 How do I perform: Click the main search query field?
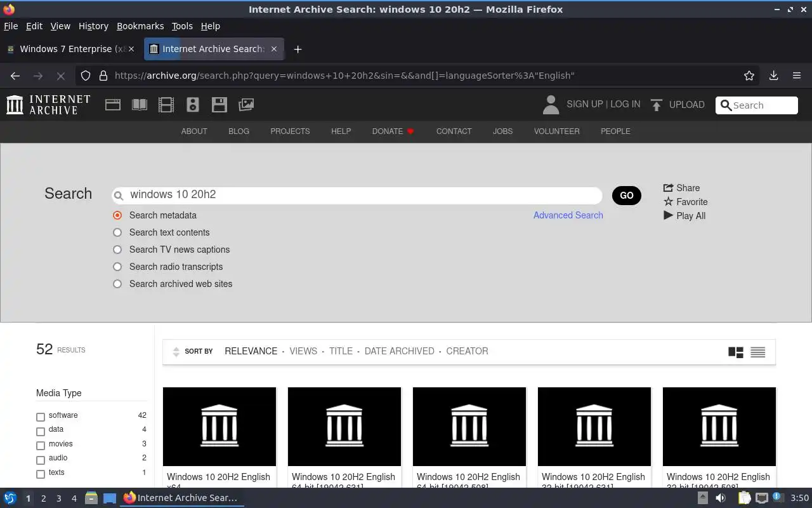[x=357, y=195]
